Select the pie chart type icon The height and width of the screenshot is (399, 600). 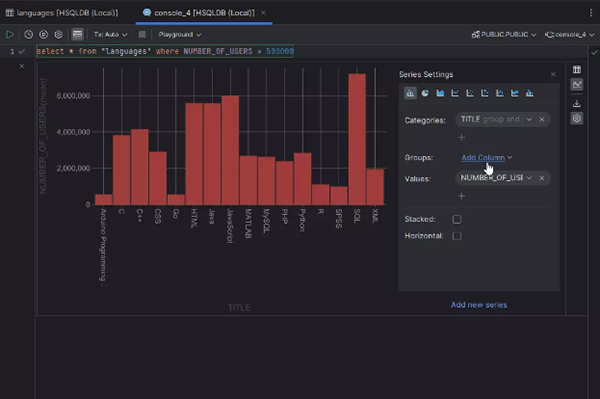point(425,93)
